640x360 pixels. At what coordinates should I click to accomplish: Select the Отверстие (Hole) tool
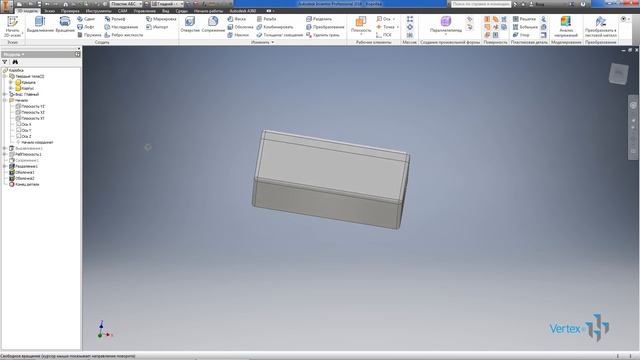(190, 24)
